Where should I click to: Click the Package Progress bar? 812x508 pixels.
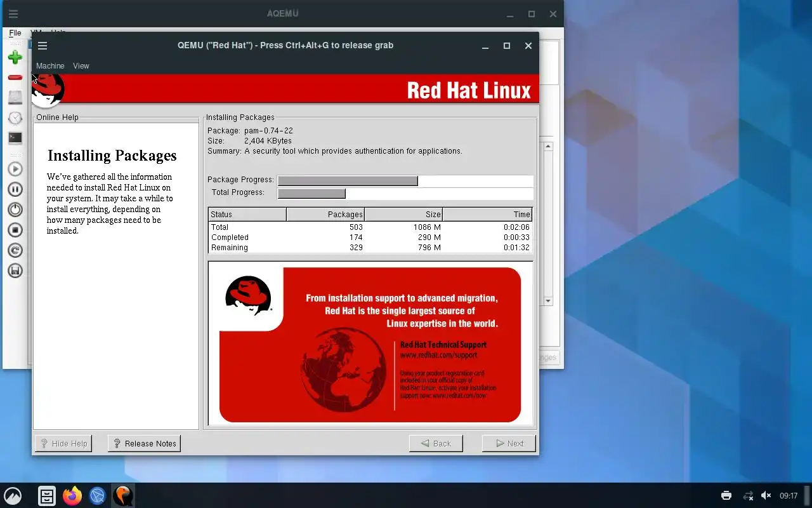(x=405, y=180)
